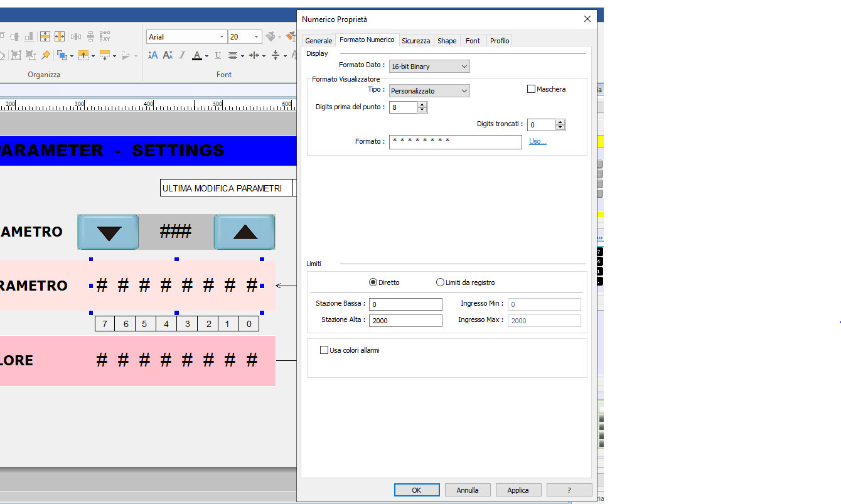Screen dimensions: 841x504
Task: Toggle underline text formatting
Action: (x=218, y=55)
